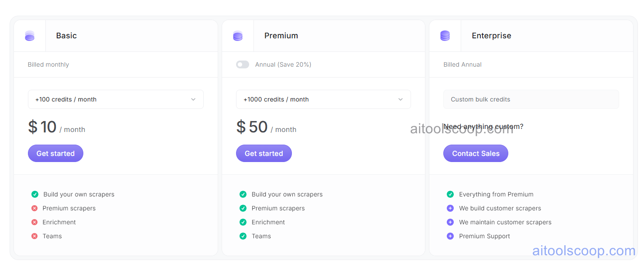
Task: Select the Enterprise plan header
Action: pos(491,35)
